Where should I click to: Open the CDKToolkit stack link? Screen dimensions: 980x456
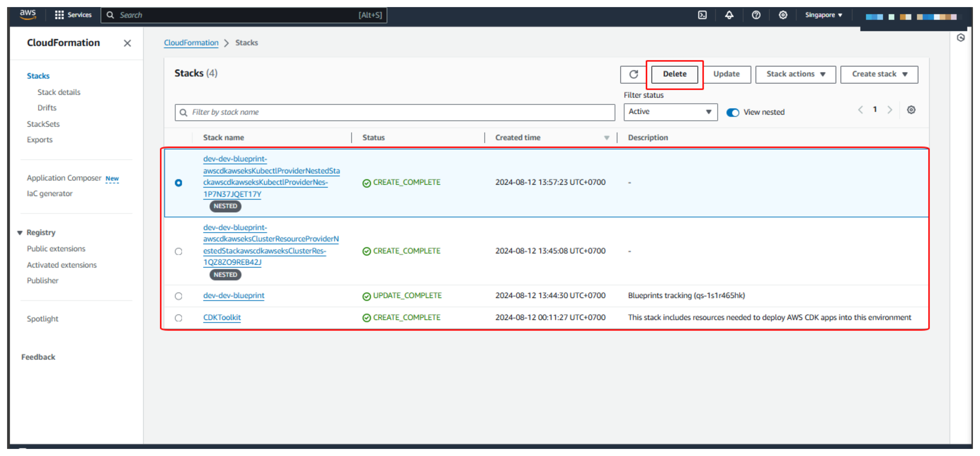tap(222, 318)
